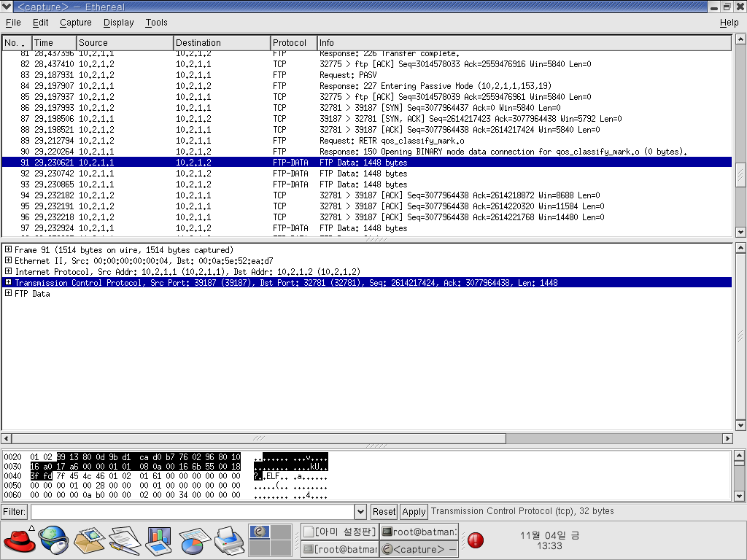Select packet 92 FTP-DATA row
Image resolution: width=747 pixels, height=560 pixels.
click(x=367, y=174)
